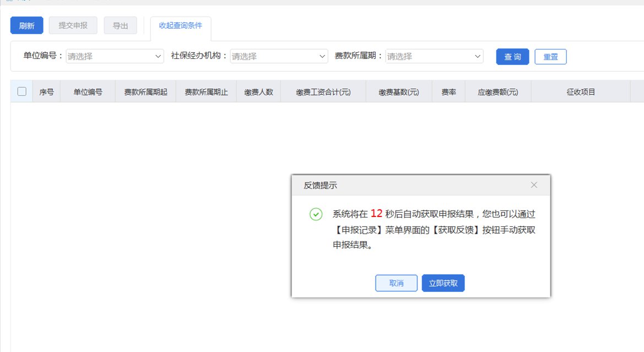
Task: Click the 提交申报 submit button
Action: [x=73, y=25]
